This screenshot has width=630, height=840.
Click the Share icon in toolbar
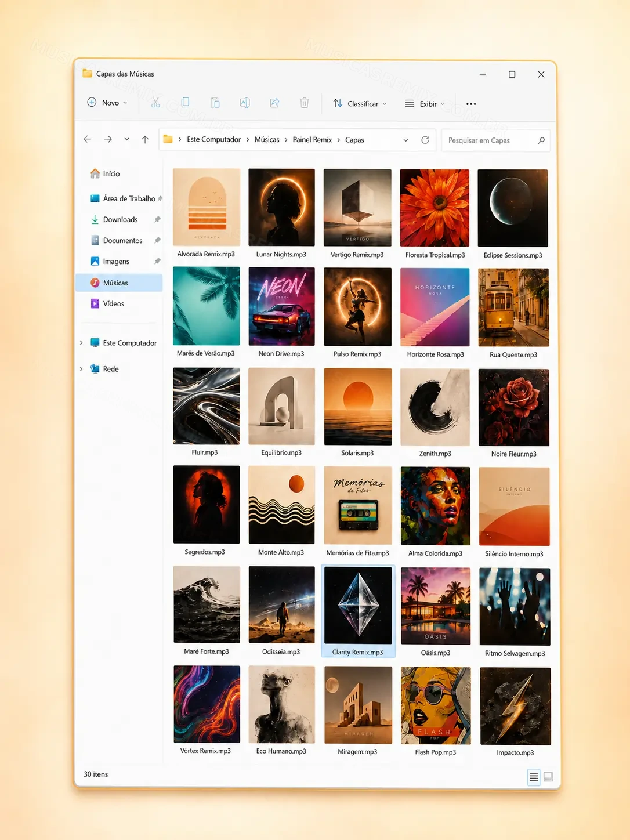[x=274, y=103]
